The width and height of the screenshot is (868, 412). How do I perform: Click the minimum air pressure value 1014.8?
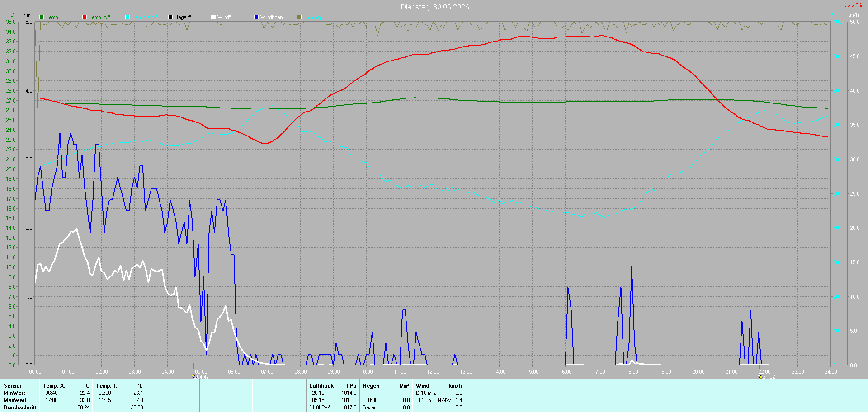[x=349, y=393]
